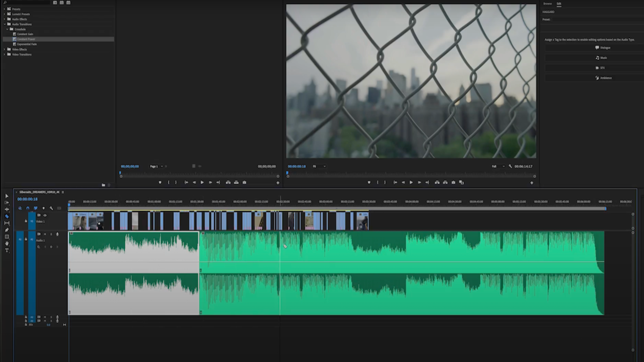Switch to the Browse tab
The width and height of the screenshot is (644, 362).
pyautogui.click(x=547, y=4)
